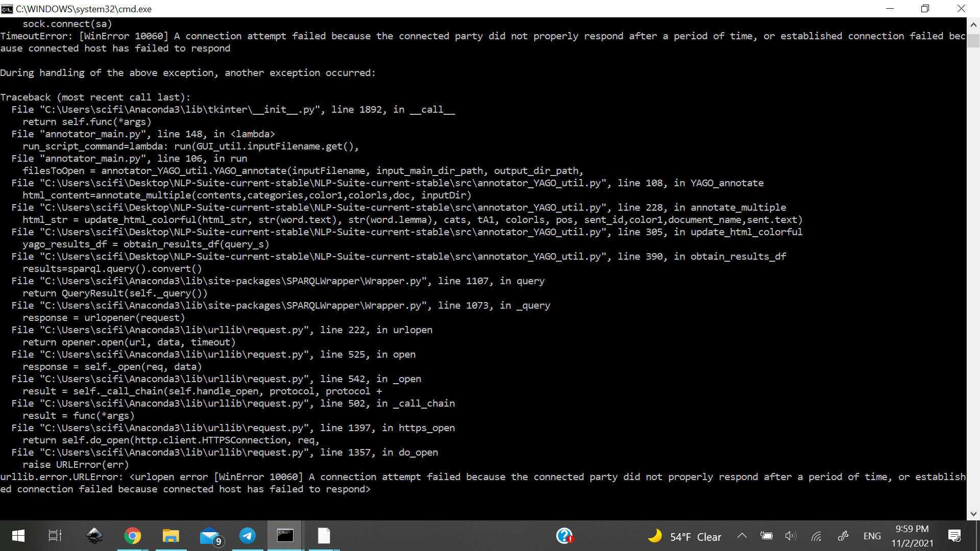Launch Inkscape from the taskbar
This screenshot has height=551, width=980.
94,536
